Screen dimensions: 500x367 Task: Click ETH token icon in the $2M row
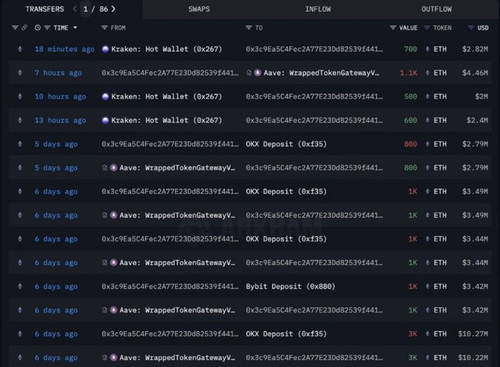pos(427,97)
